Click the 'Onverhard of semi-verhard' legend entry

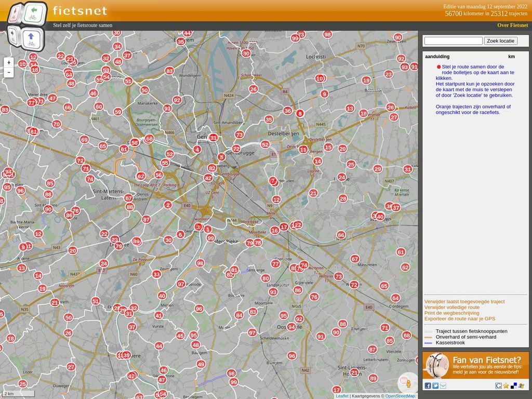tap(466, 337)
